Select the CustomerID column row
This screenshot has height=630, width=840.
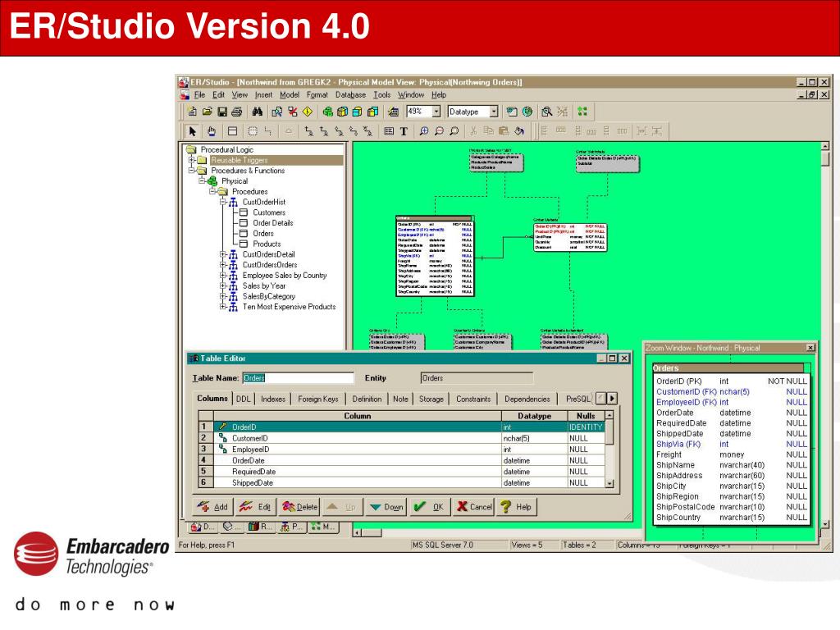click(x=402, y=438)
